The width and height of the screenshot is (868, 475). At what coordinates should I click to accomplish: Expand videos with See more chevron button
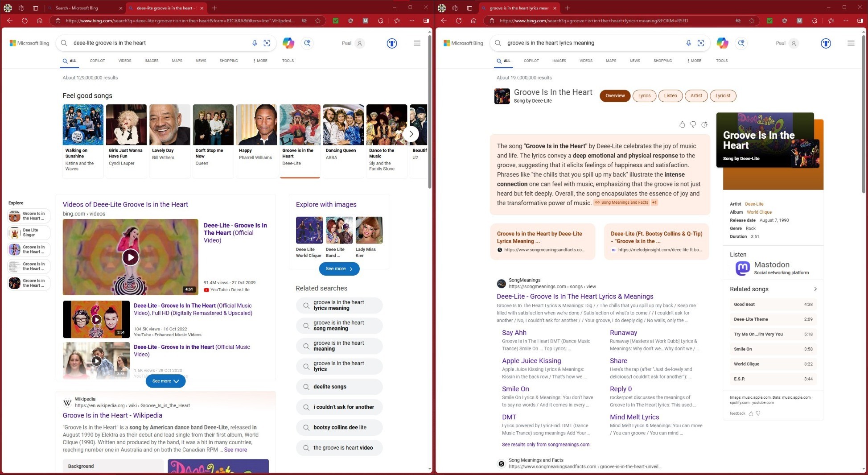point(165,381)
